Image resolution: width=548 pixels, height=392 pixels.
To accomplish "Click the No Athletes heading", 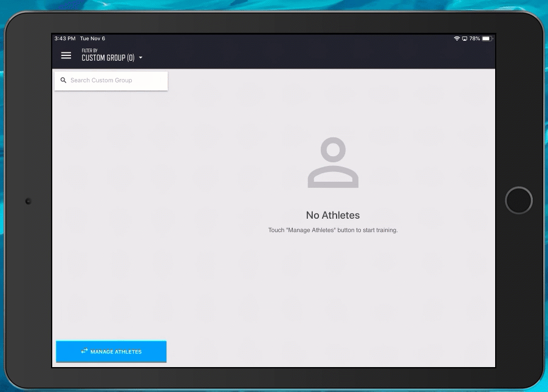I will click(x=333, y=215).
